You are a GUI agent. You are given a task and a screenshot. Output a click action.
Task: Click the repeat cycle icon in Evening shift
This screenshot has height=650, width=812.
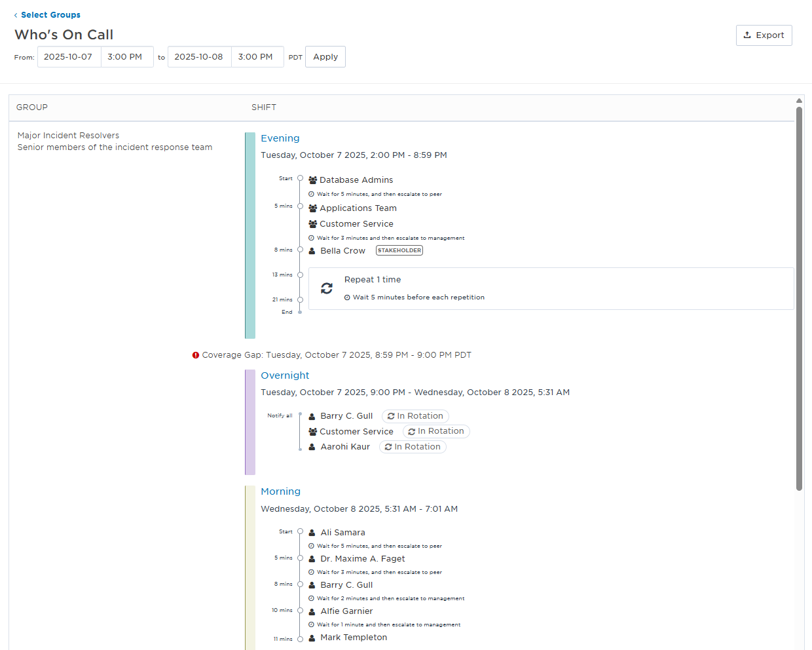(x=327, y=288)
